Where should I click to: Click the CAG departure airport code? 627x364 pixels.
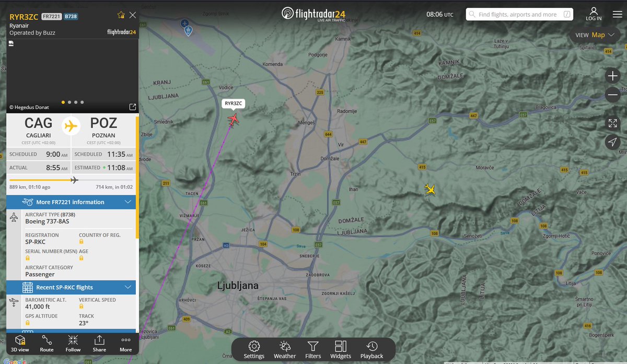(x=38, y=124)
